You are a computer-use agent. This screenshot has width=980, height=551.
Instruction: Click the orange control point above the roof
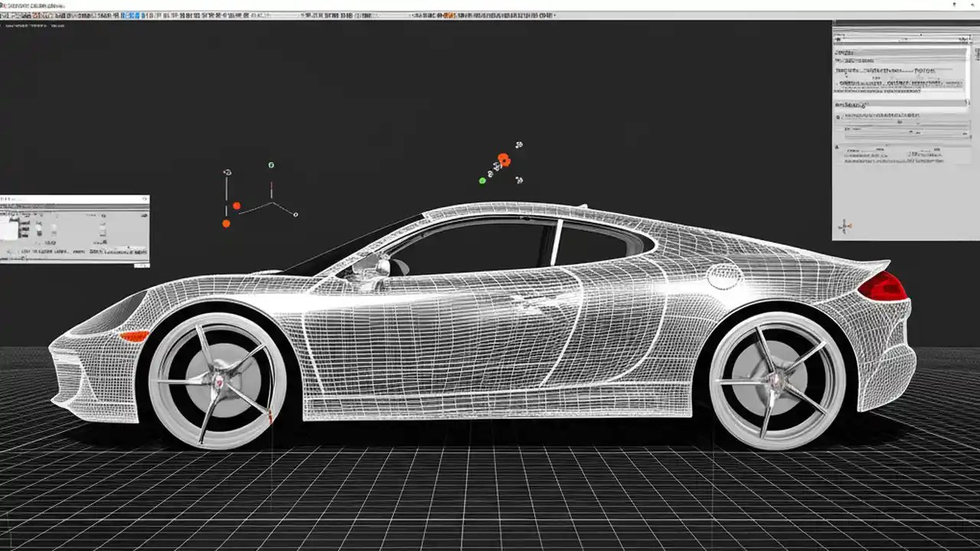503,160
